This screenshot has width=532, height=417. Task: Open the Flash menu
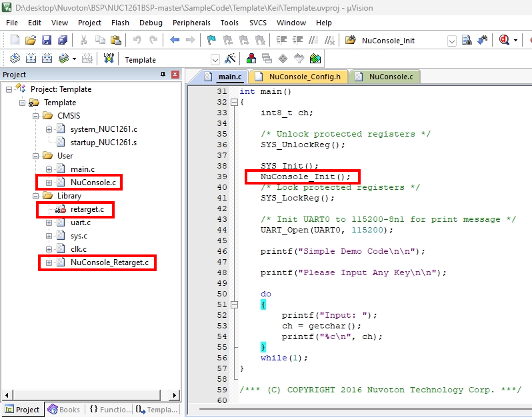(x=120, y=23)
